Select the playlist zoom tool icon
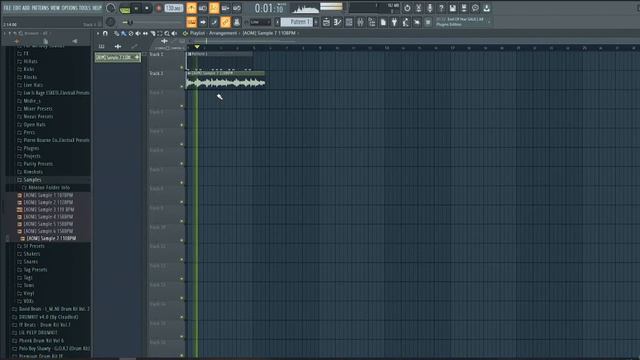Screen dimensions: 640x360 pyautogui.click(x=167, y=33)
